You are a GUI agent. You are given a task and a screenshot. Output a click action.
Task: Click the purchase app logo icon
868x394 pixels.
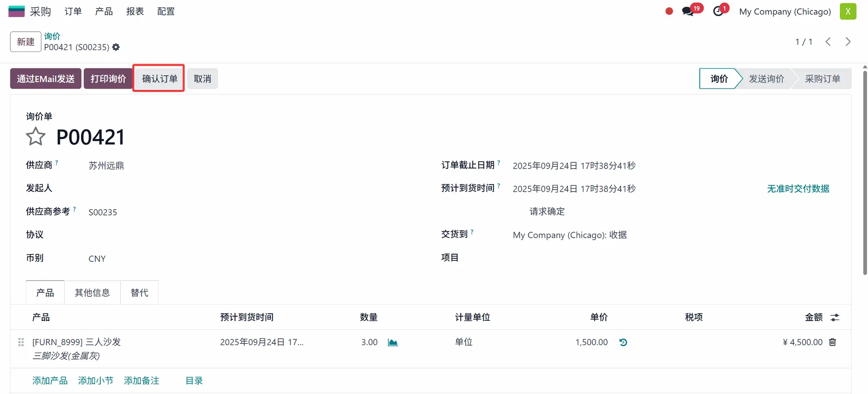[x=17, y=11]
